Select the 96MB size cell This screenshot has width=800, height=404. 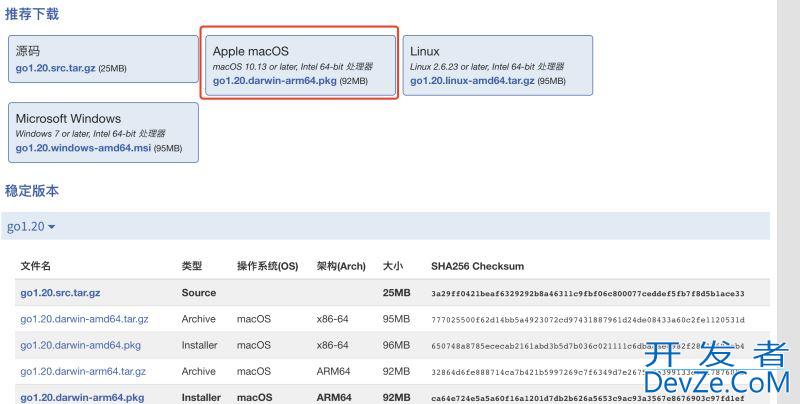(396, 345)
